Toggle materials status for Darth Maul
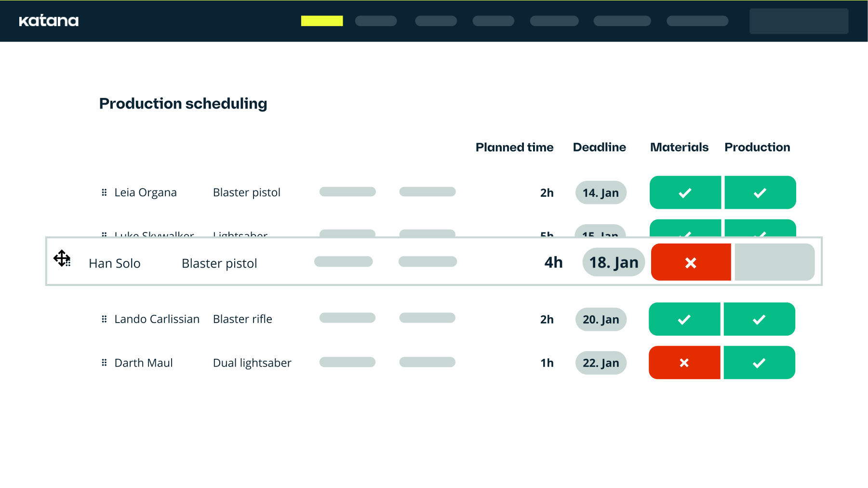 (684, 362)
